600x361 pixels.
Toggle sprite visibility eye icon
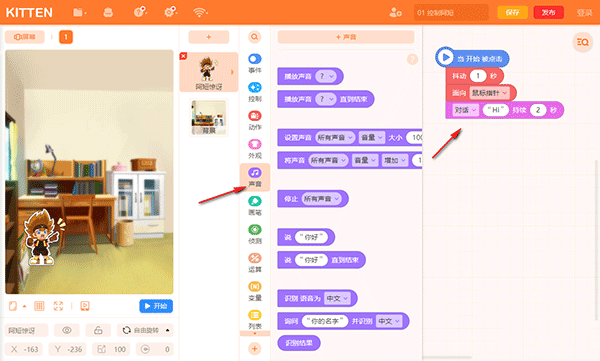point(67,330)
